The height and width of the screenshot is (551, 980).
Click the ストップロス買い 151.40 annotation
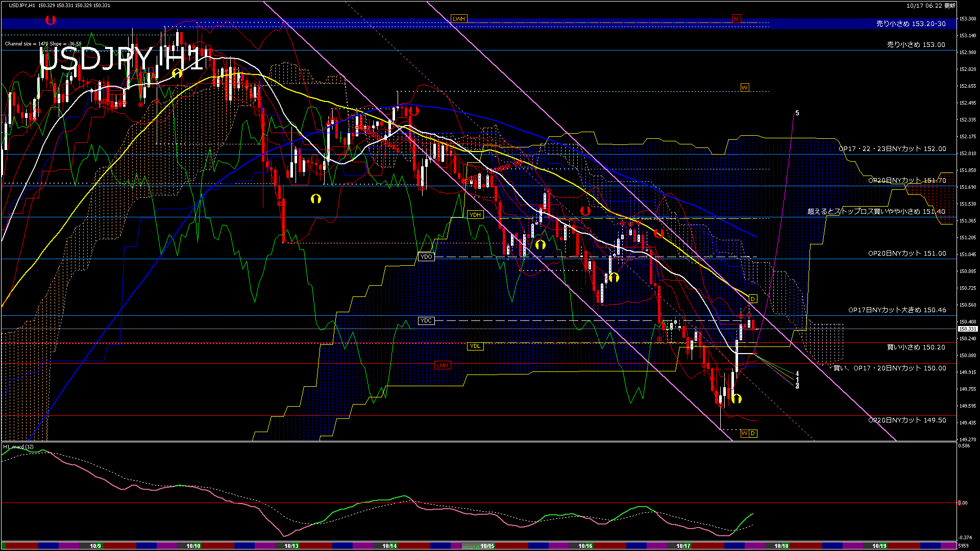[x=876, y=211]
